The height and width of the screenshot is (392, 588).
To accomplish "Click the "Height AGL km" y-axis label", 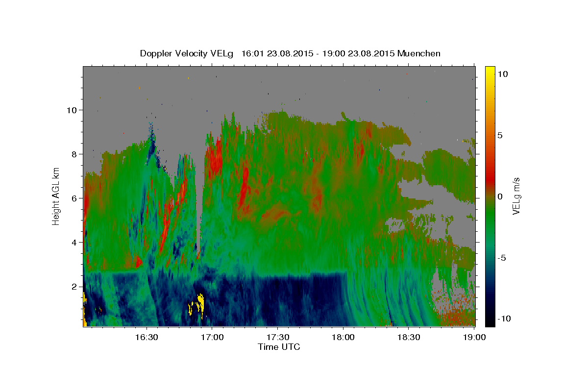I will coord(56,196).
